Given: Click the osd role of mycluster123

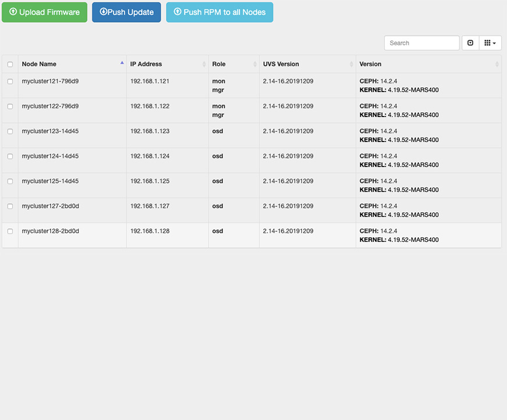Looking at the screenshot, I should [217, 131].
